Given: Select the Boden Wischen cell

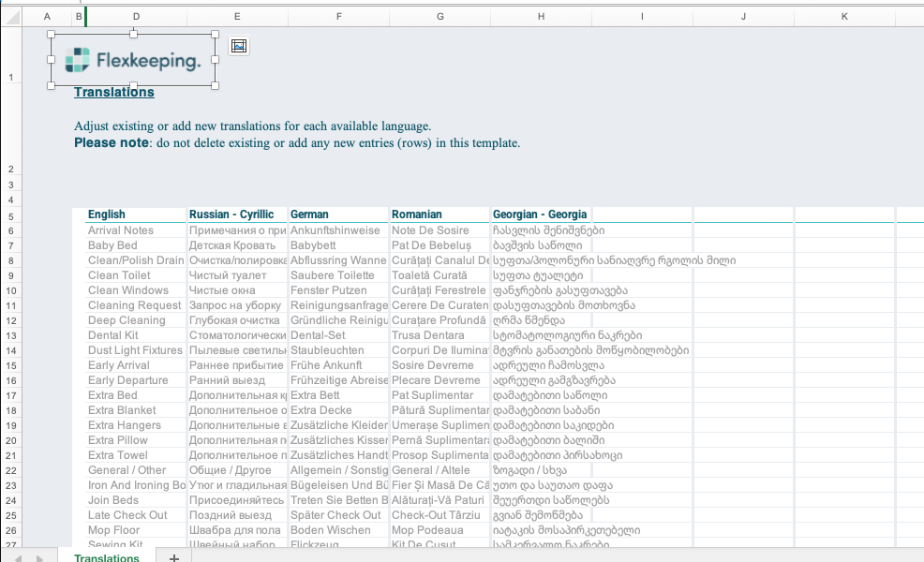Looking at the screenshot, I should tap(339, 530).
